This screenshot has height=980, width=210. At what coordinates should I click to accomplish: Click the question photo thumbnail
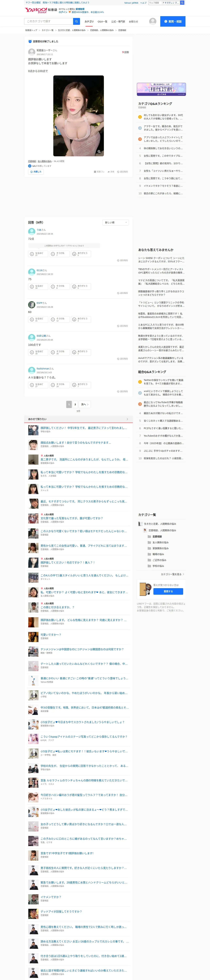78,116
